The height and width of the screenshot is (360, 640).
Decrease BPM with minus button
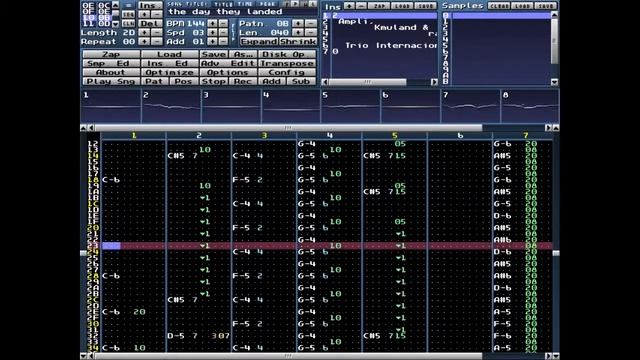coord(223,24)
